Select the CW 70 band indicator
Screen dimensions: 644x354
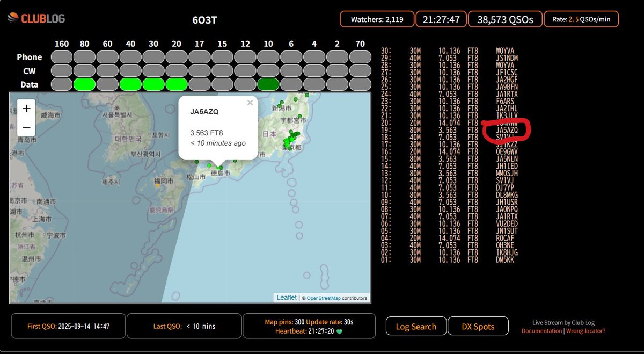[x=361, y=70]
